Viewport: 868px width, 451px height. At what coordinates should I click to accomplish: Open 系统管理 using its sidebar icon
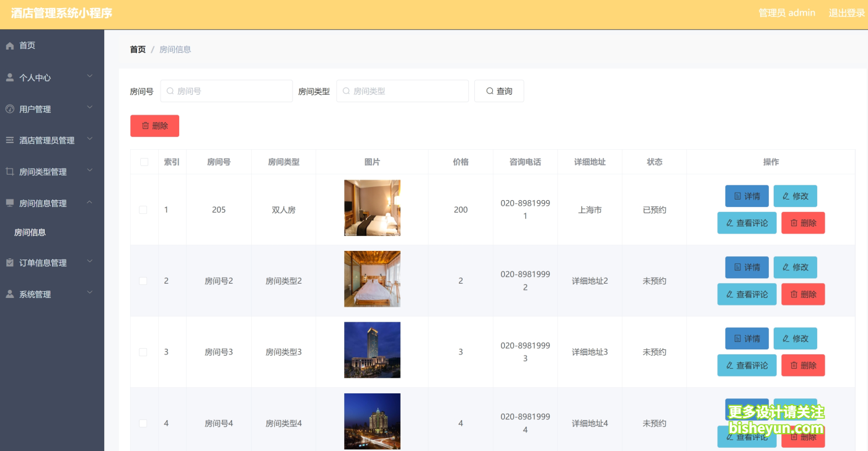pos(9,294)
